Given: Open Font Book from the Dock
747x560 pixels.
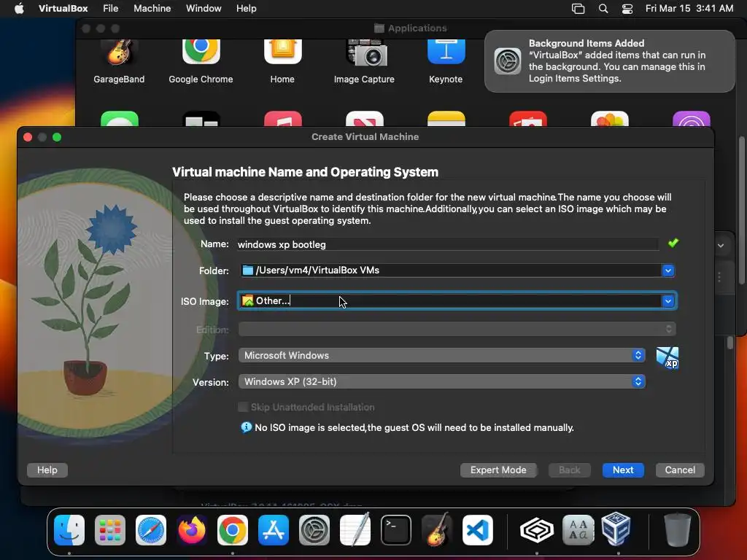Looking at the screenshot, I should point(578,530).
